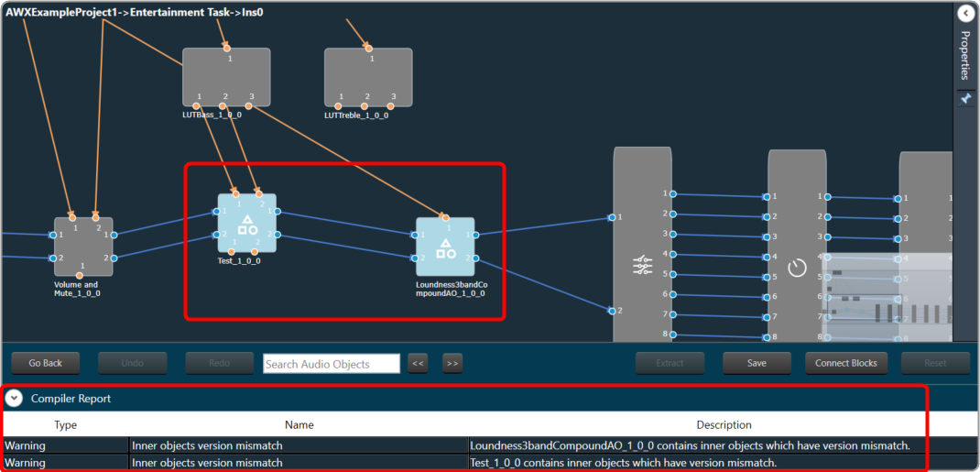
Task: Click the Undo button
Action: pyautogui.click(x=133, y=363)
